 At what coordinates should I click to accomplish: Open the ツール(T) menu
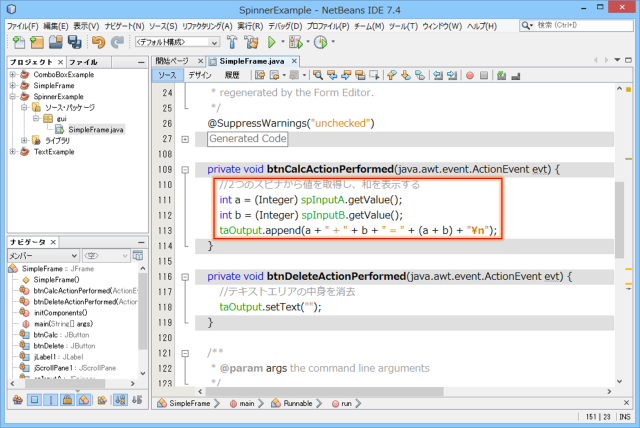[403, 26]
